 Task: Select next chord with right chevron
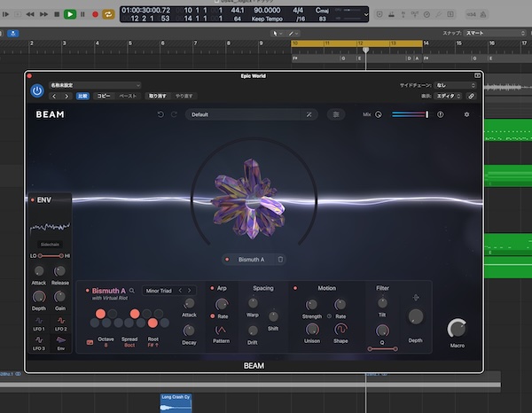click(x=190, y=291)
